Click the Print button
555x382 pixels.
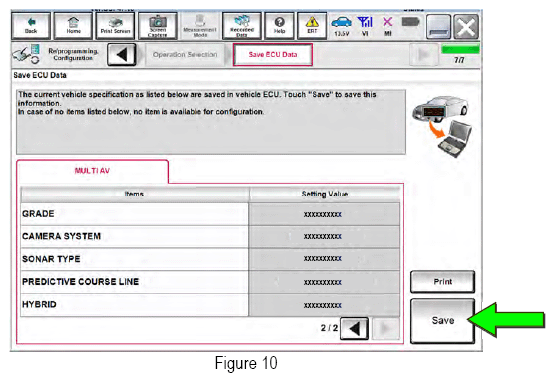[442, 282]
